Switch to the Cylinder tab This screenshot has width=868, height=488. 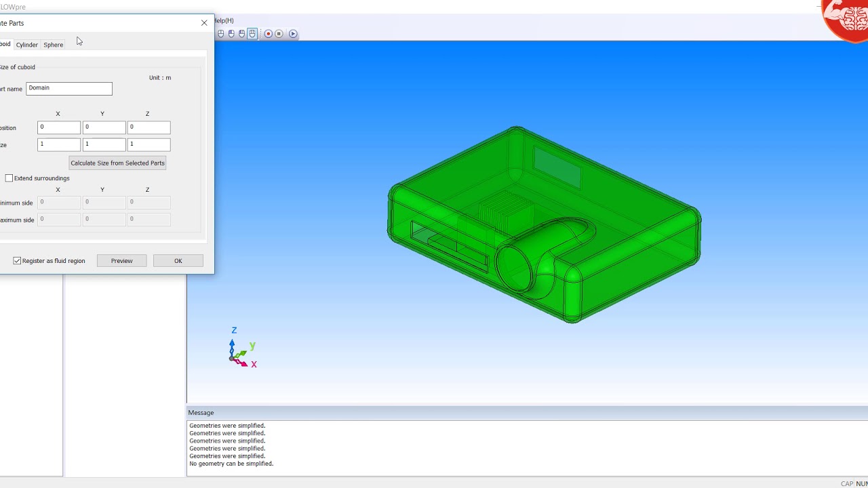(x=27, y=45)
